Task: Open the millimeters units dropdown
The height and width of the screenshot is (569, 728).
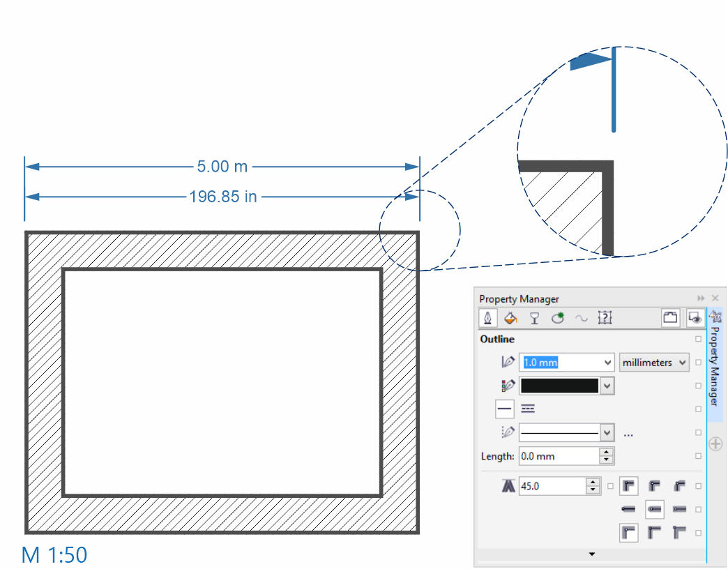Action: [x=654, y=363]
